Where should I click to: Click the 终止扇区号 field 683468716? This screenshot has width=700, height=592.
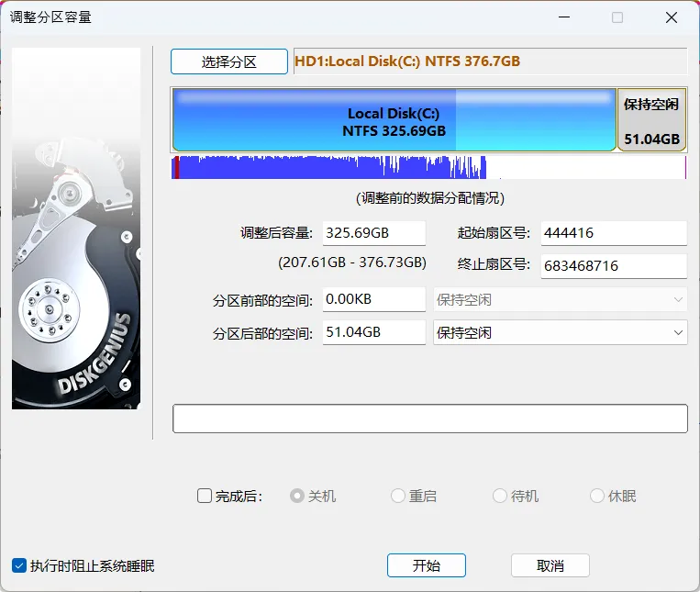click(x=614, y=266)
